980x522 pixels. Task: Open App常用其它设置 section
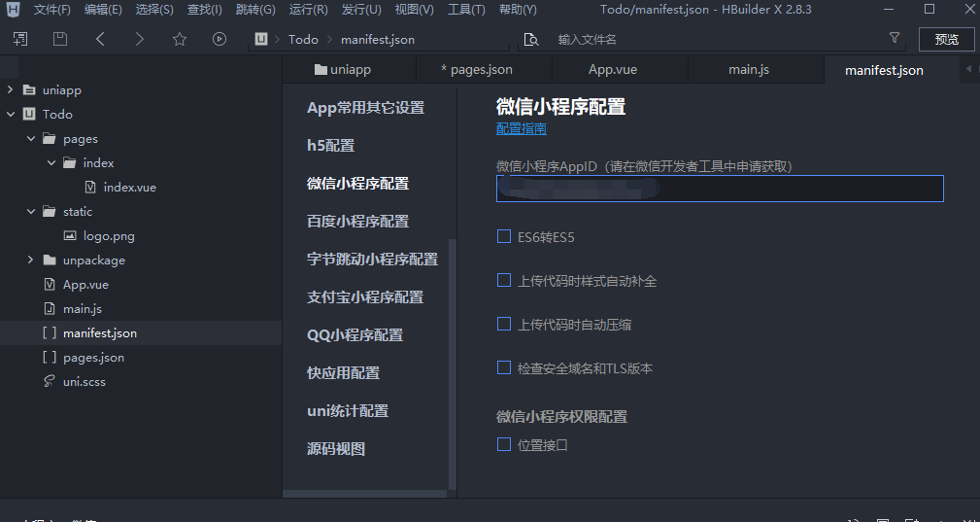tap(365, 108)
